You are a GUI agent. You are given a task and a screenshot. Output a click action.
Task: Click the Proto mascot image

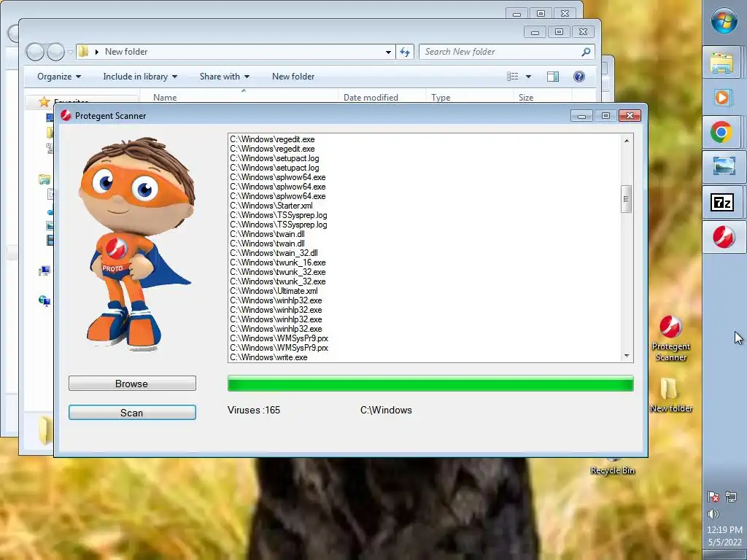tap(136, 244)
